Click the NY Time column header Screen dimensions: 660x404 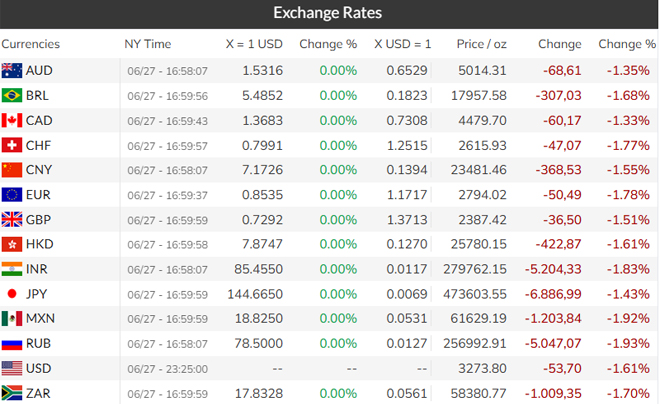click(x=148, y=44)
